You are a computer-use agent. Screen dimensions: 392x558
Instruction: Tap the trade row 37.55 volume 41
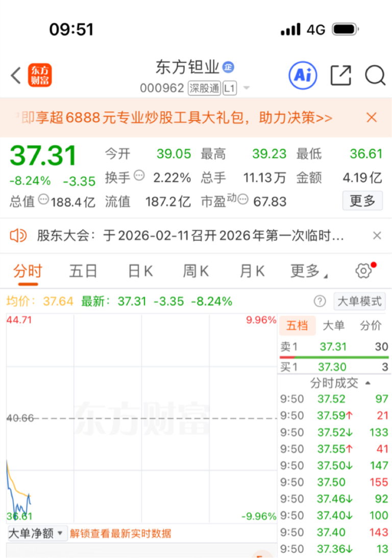point(334,449)
